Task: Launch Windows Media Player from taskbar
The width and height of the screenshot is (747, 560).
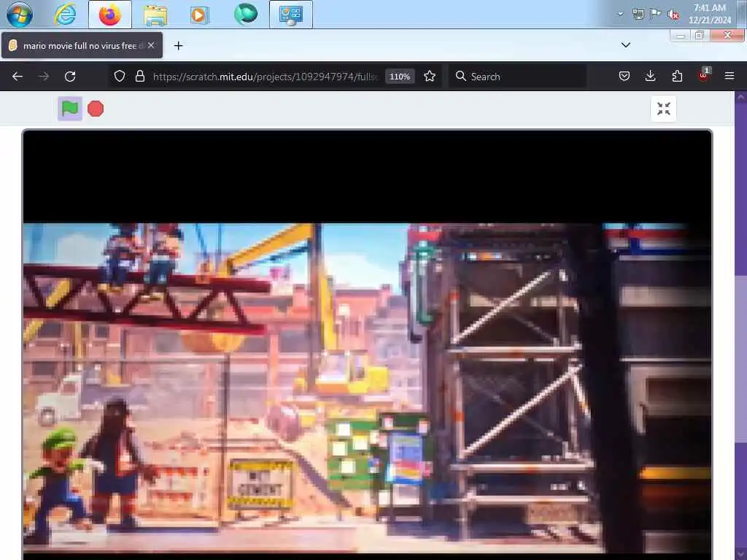Action: (199, 15)
